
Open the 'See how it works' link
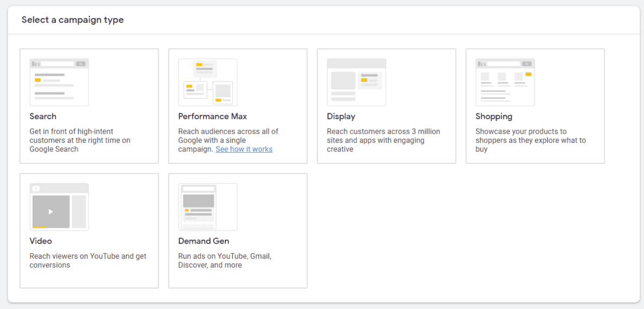coord(244,149)
